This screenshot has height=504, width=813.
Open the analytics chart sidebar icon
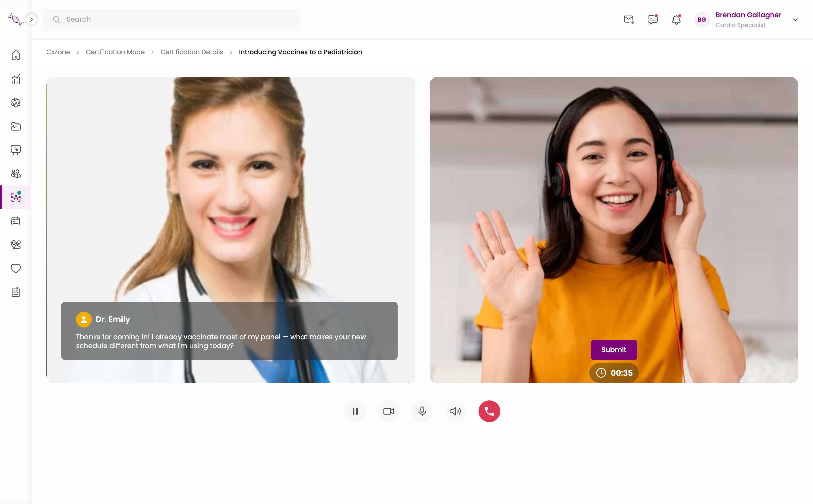coord(16,79)
